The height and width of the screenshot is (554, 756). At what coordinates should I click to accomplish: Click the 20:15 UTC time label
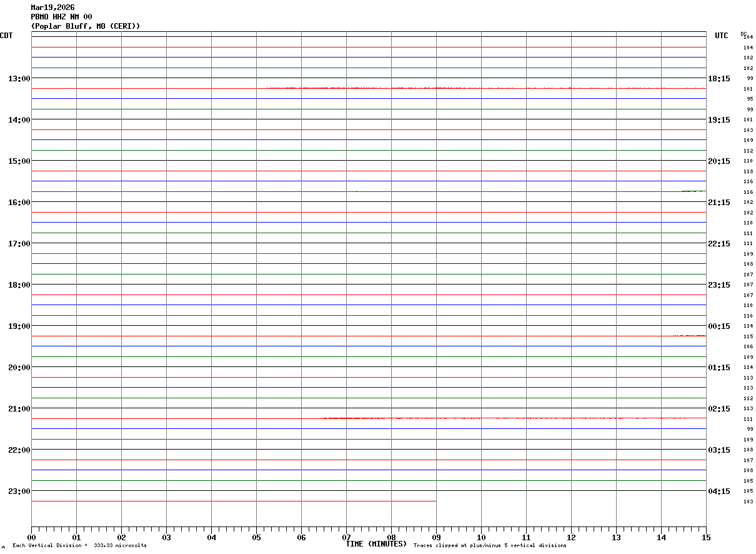point(719,161)
